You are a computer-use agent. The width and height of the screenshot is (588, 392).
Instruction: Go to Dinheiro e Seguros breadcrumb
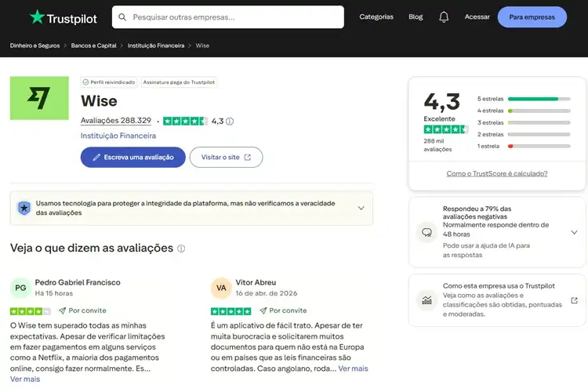coord(34,45)
